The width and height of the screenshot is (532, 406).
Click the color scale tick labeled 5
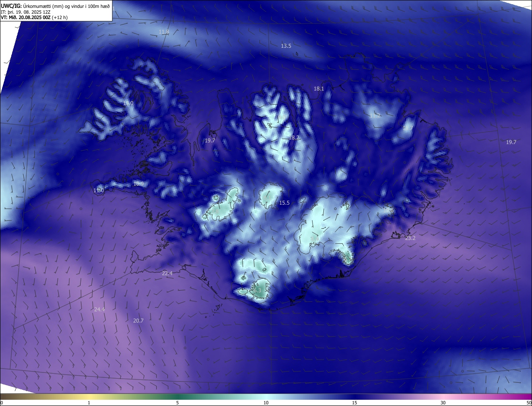tap(177, 403)
